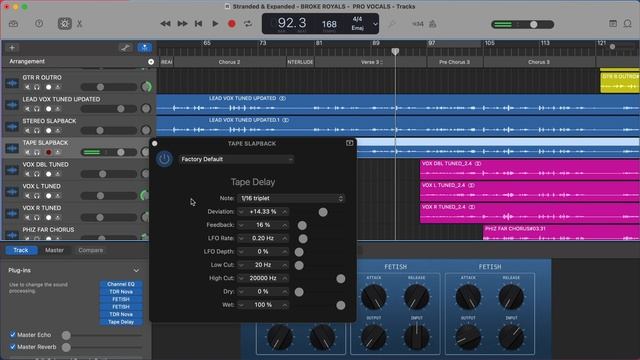Start recording with the Record button

click(x=231, y=24)
